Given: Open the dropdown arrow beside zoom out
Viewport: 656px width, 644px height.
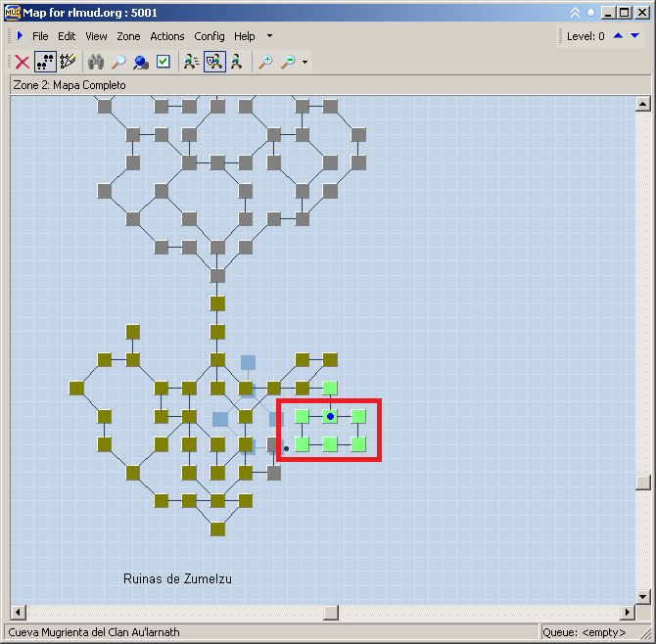Looking at the screenshot, I should 305,63.
